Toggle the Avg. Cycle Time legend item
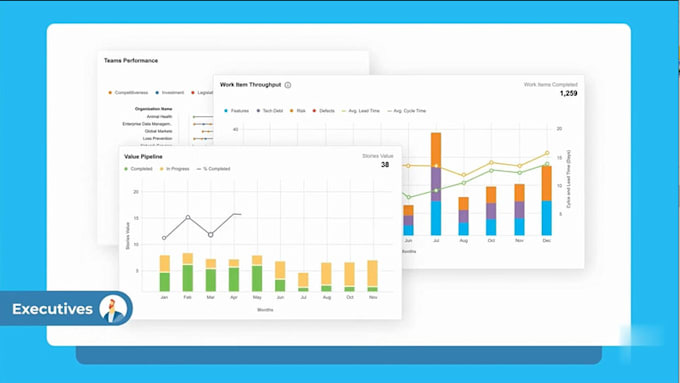 (x=406, y=111)
